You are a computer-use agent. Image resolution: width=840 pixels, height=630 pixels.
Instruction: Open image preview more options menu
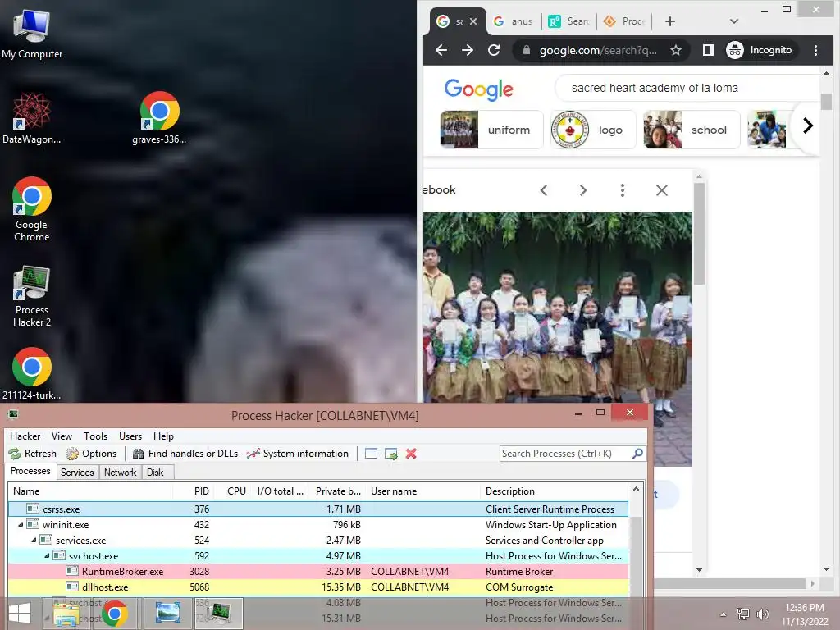click(622, 190)
